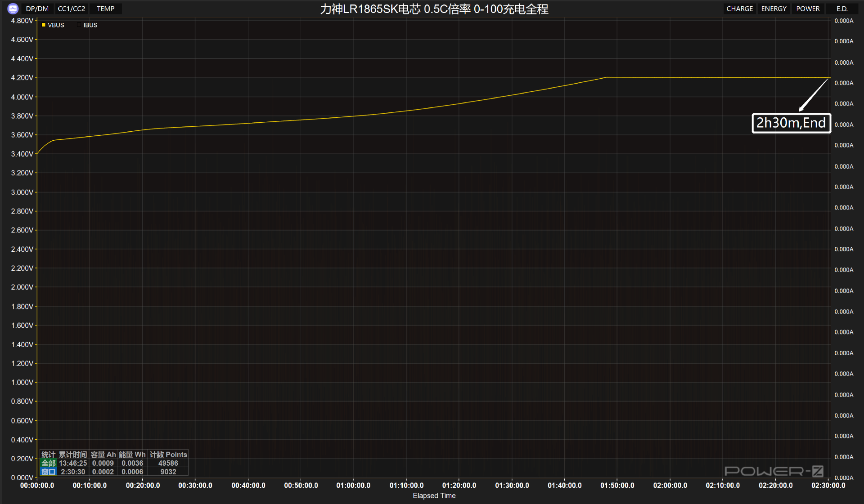Click the 0.0036 energy Wh cell

(x=132, y=463)
